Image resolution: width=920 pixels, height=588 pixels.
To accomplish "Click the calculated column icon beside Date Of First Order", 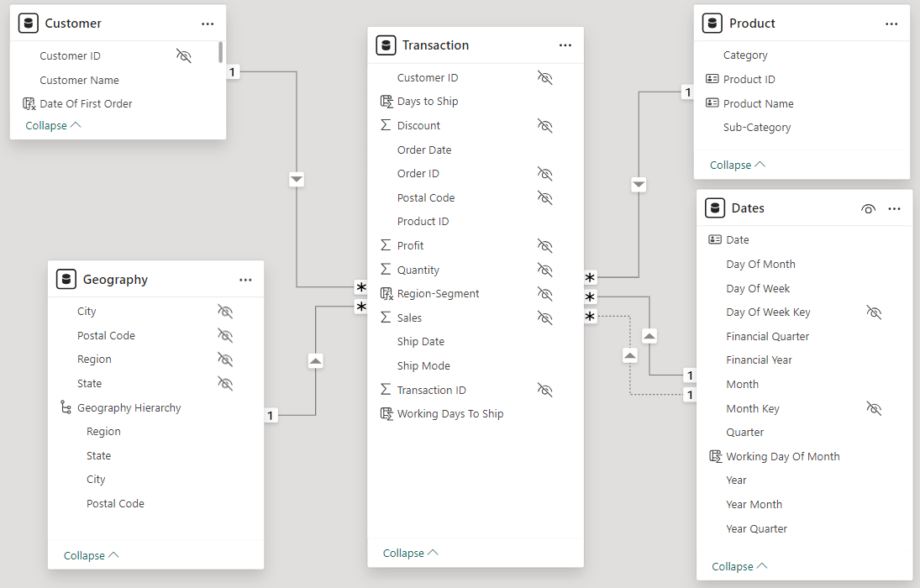I will point(29,104).
